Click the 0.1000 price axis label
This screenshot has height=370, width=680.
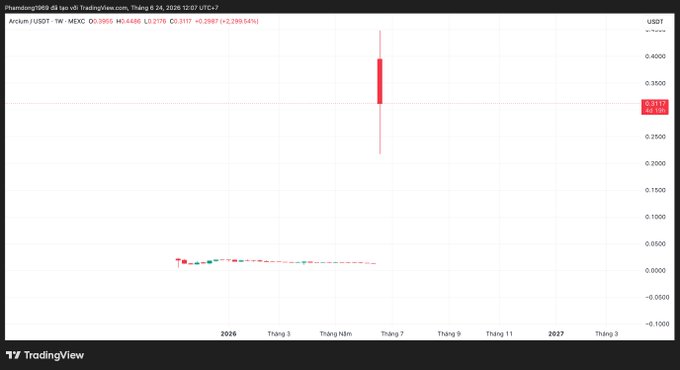(x=655, y=217)
